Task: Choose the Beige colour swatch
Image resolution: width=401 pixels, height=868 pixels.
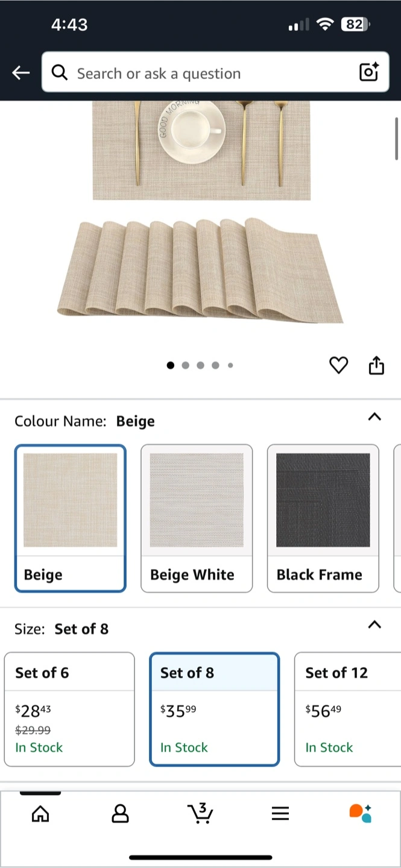Action: tap(70, 518)
